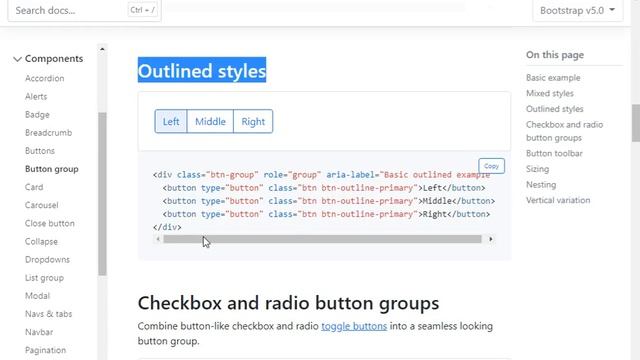Image resolution: width=640 pixels, height=360 pixels.
Task: Open Buttons in the sidebar
Action: pyautogui.click(x=40, y=151)
